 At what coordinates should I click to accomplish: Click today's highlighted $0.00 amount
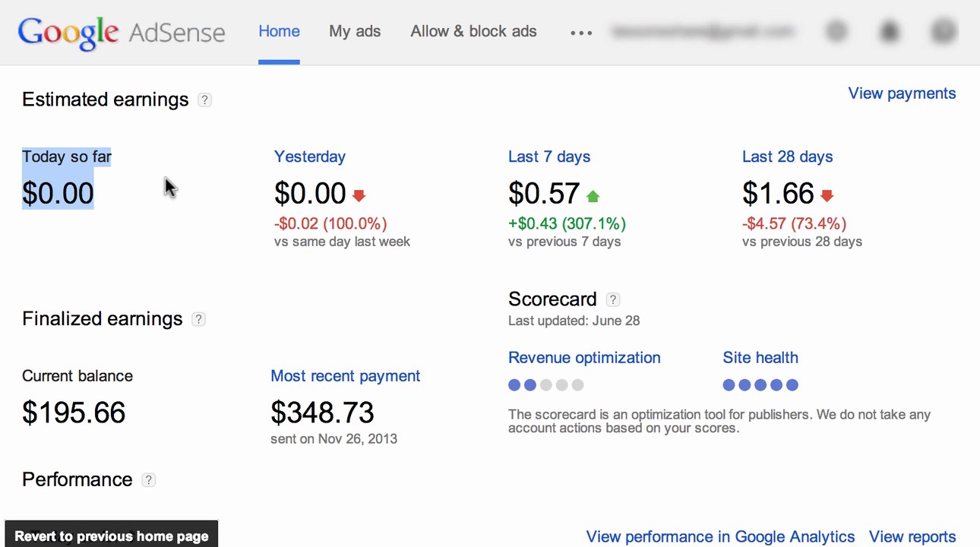click(x=58, y=194)
